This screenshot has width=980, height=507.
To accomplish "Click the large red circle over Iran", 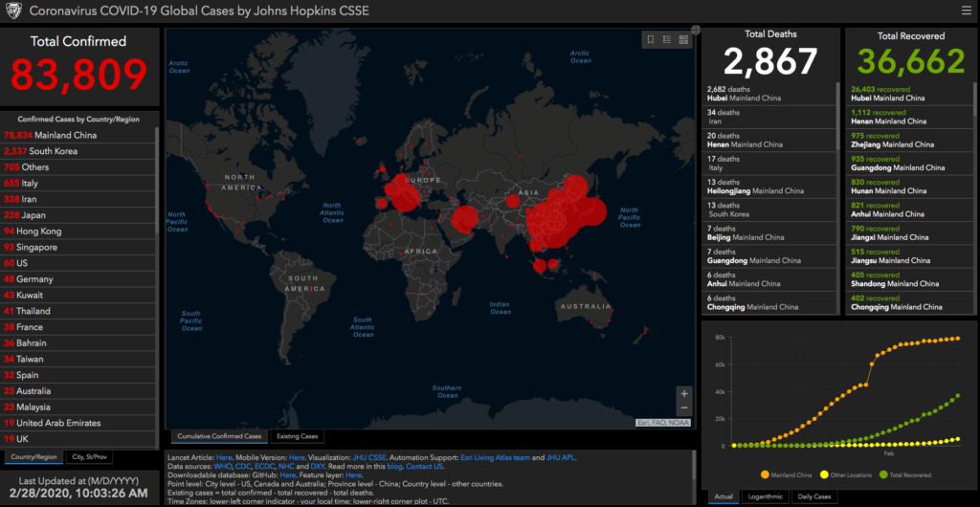I will [464, 219].
